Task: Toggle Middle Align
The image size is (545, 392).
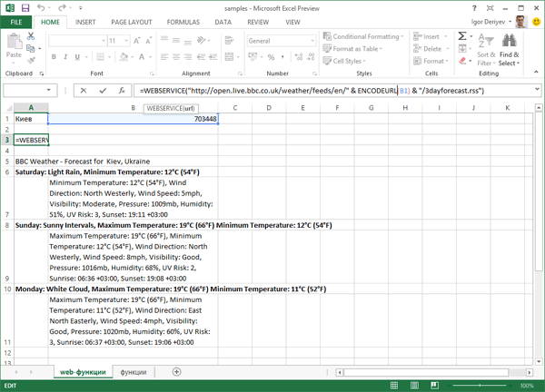Action: click(176, 40)
